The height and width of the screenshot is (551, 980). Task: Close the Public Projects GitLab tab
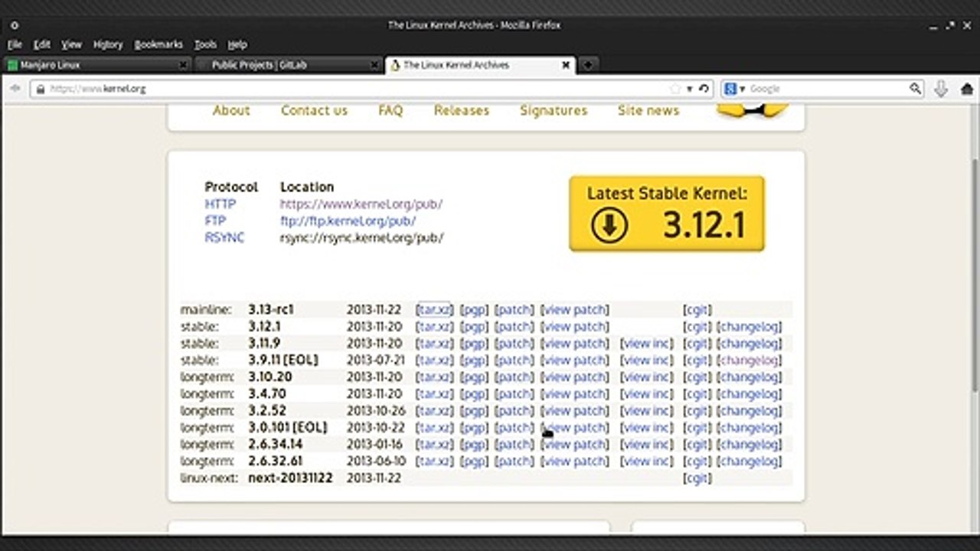[374, 65]
